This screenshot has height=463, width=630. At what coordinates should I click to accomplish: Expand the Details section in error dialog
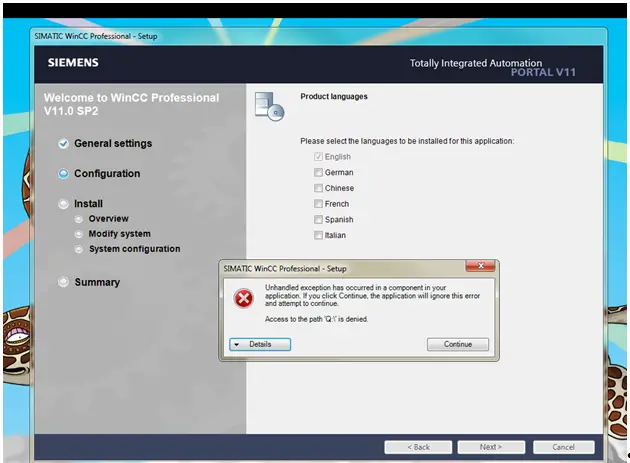260,344
